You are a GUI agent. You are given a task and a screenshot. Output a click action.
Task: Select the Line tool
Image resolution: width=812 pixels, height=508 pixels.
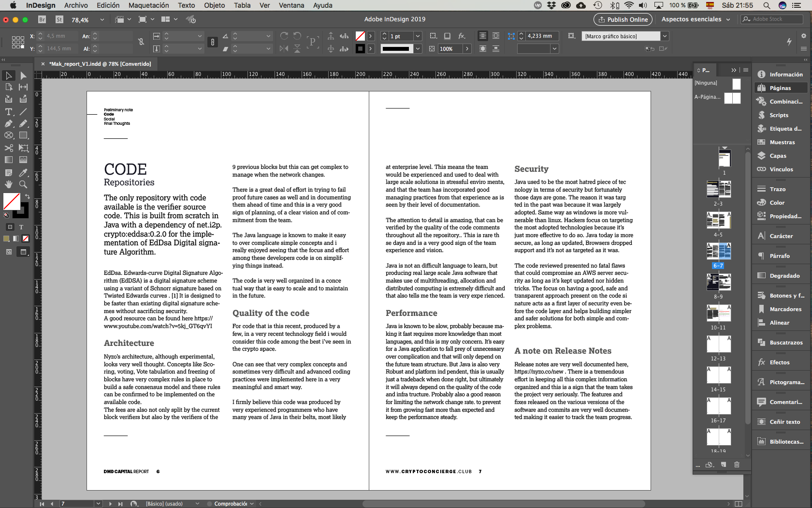tap(23, 112)
